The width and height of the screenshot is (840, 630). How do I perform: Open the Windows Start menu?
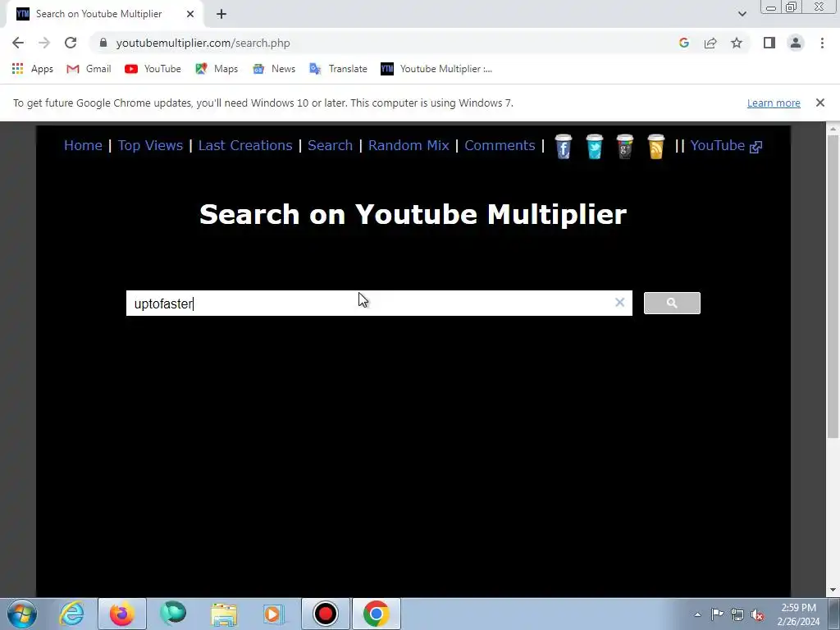click(x=22, y=614)
